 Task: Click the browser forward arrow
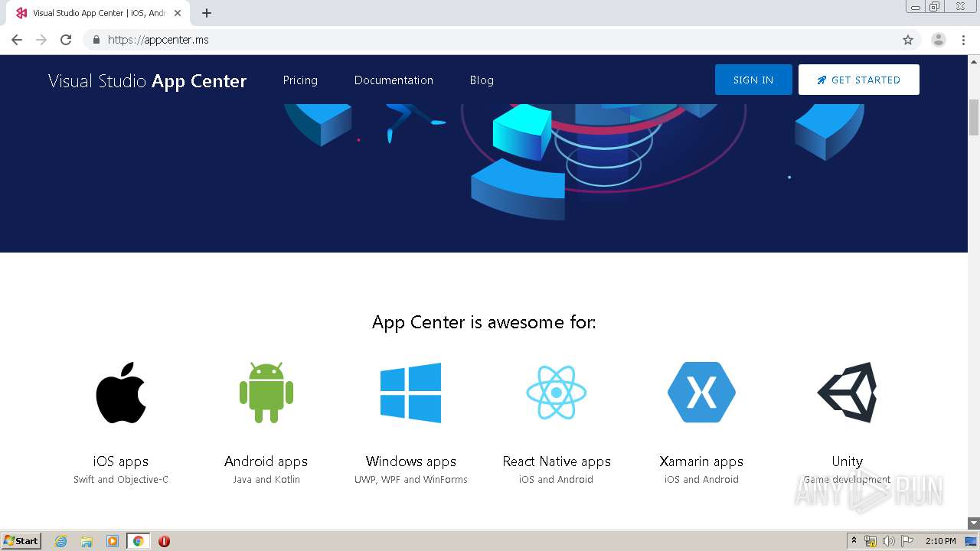coord(41,40)
